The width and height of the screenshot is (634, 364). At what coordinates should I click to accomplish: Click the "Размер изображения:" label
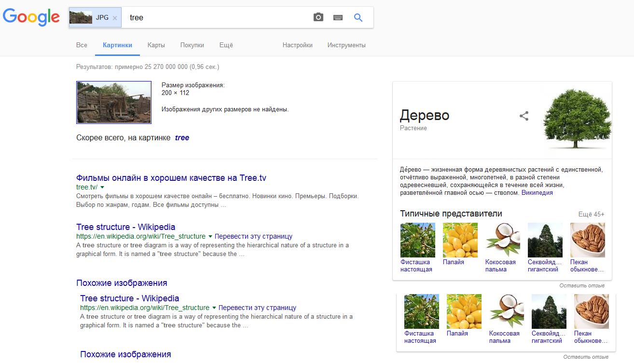click(193, 85)
